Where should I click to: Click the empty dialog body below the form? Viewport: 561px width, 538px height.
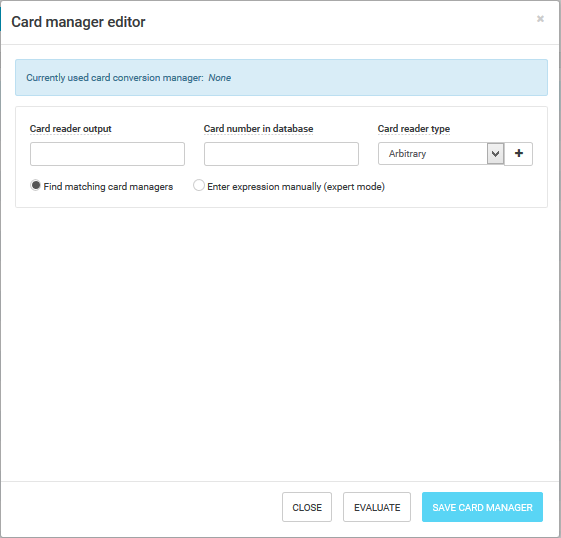point(281,343)
